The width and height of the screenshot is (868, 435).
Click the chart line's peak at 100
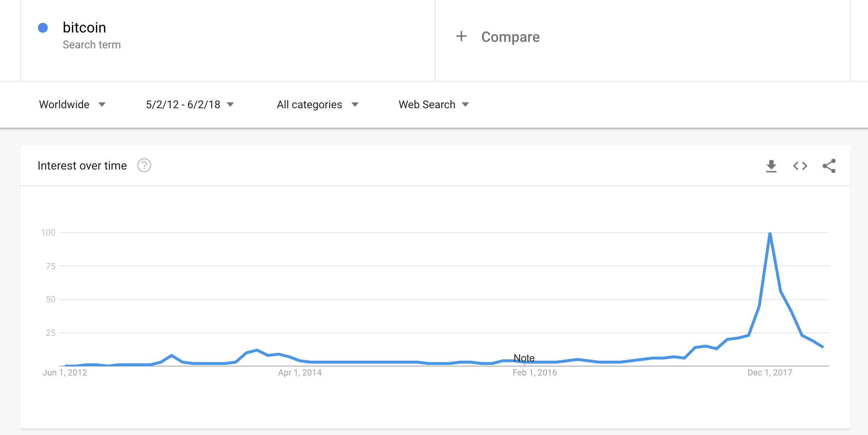click(770, 234)
